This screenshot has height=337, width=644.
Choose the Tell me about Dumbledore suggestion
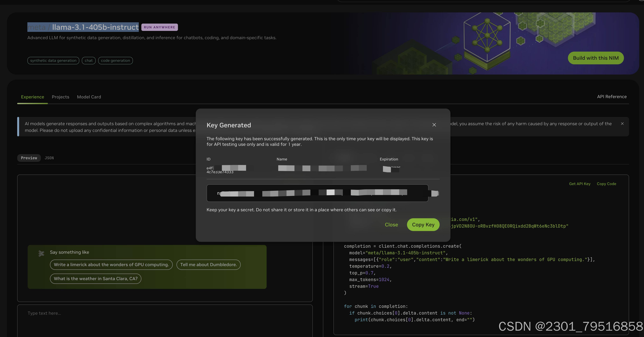click(209, 265)
